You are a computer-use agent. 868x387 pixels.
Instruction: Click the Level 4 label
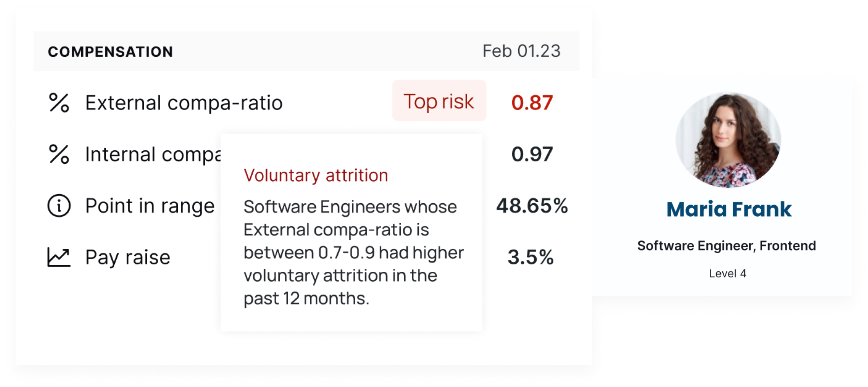(727, 273)
